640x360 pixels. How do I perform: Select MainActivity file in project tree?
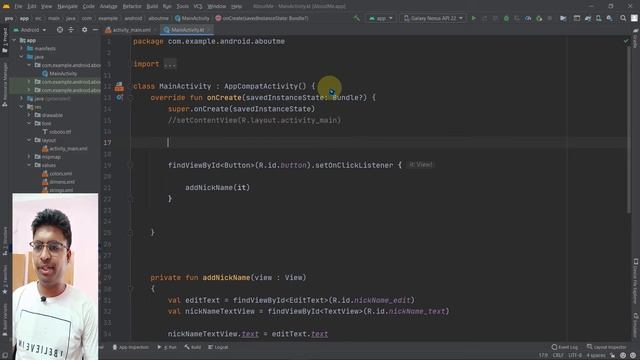60,73
